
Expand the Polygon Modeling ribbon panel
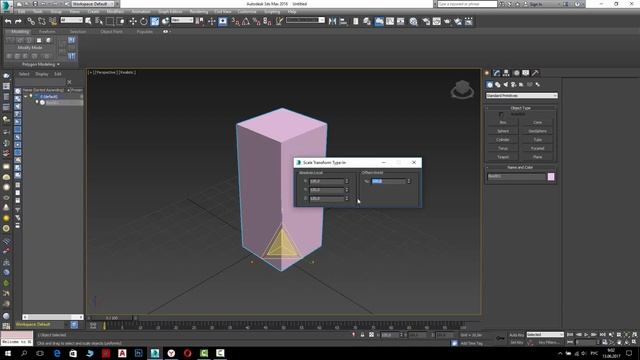coord(40,64)
